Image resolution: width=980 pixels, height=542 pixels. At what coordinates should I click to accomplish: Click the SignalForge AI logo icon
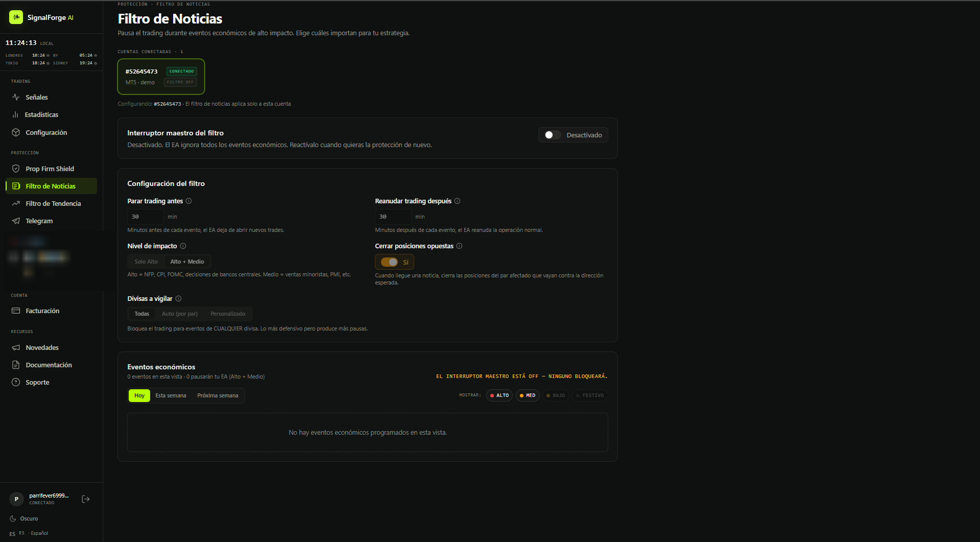click(x=16, y=17)
